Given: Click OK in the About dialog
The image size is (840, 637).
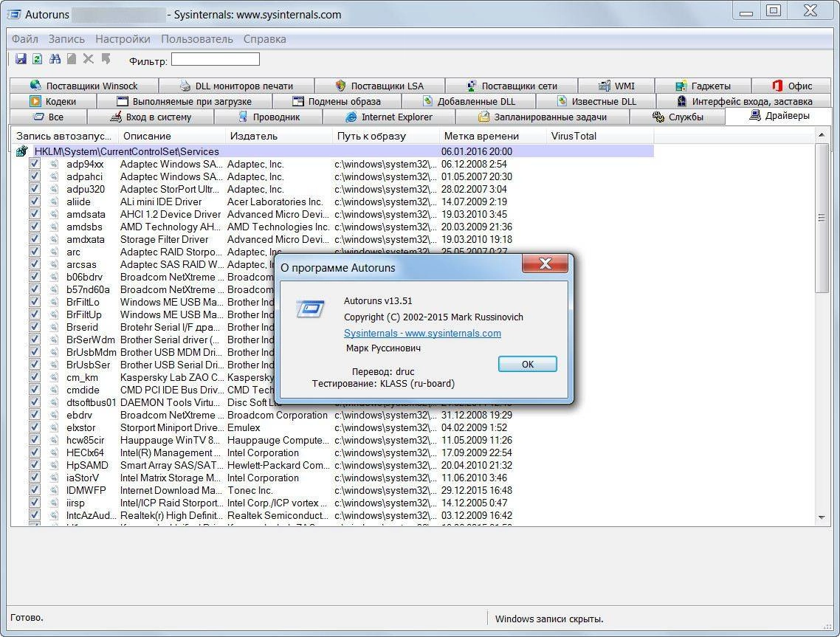Looking at the screenshot, I should pos(528,364).
